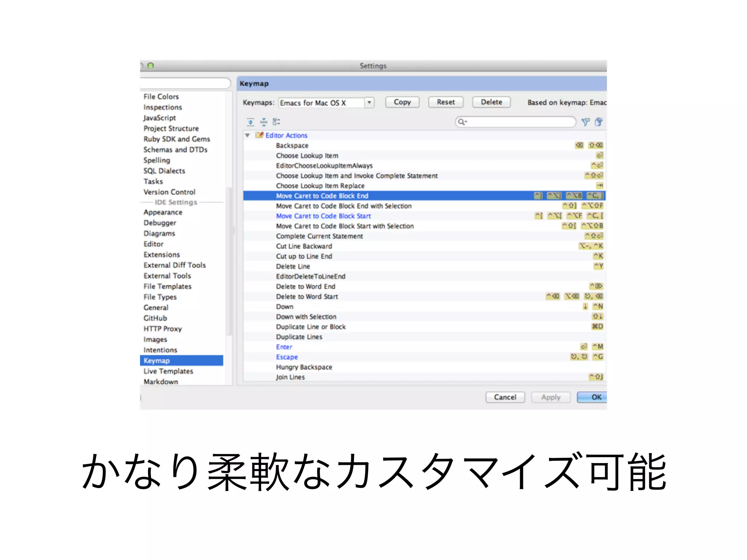Image resolution: width=747 pixels, height=560 pixels.
Task: Select Live Templates in the settings list
Action: pos(168,371)
